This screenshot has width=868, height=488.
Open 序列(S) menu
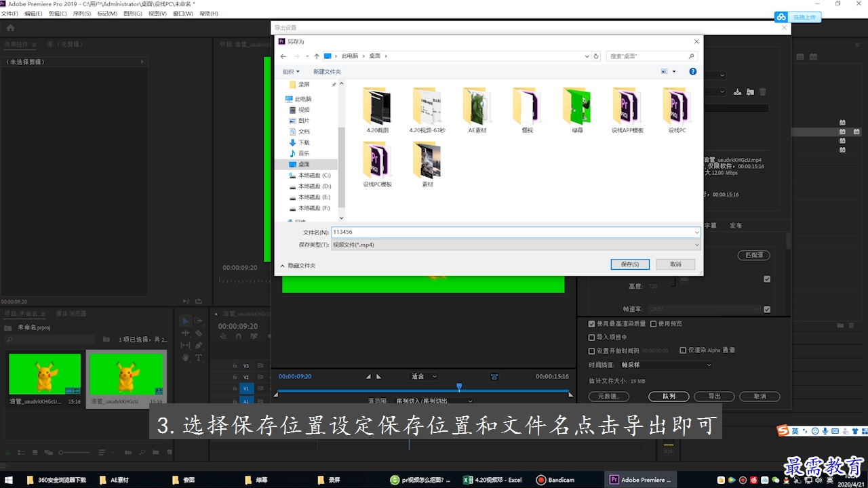[x=82, y=14]
